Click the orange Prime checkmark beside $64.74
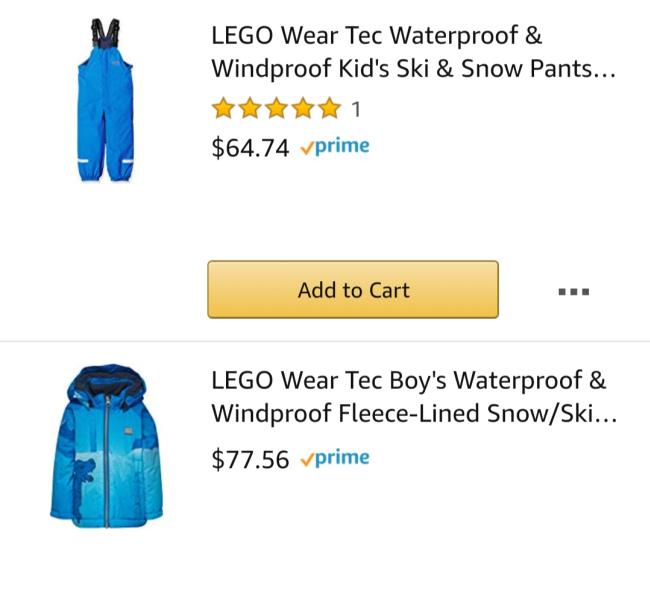The image size is (650, 600). 308,148
